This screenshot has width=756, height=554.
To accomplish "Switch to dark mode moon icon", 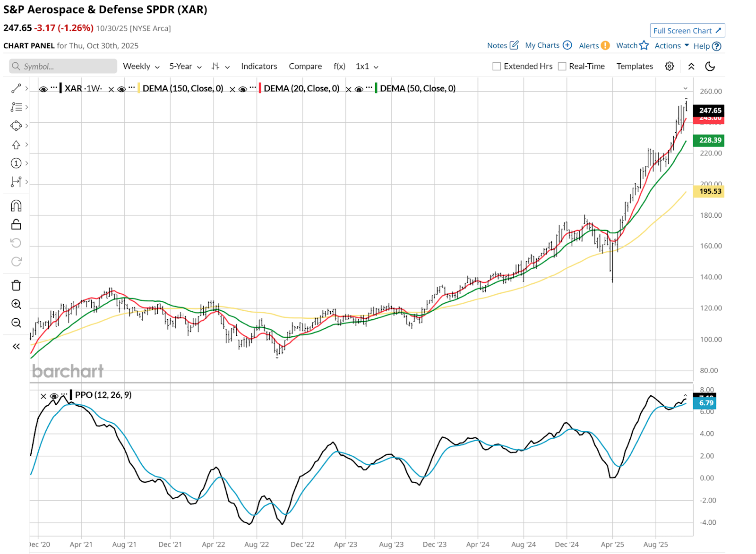I will click(x=710, y=66).
